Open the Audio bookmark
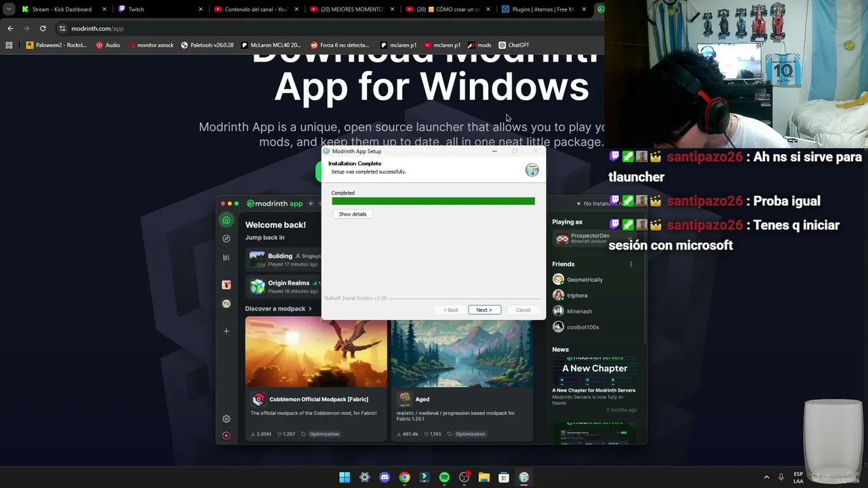The height and width of the screenshot is (488, 868). tap(108, 45)
